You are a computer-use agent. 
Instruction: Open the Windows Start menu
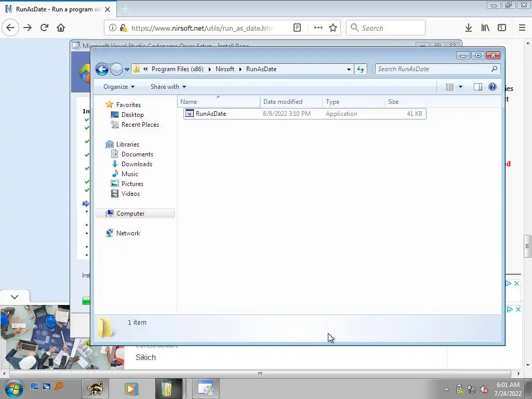click(14, 389)
